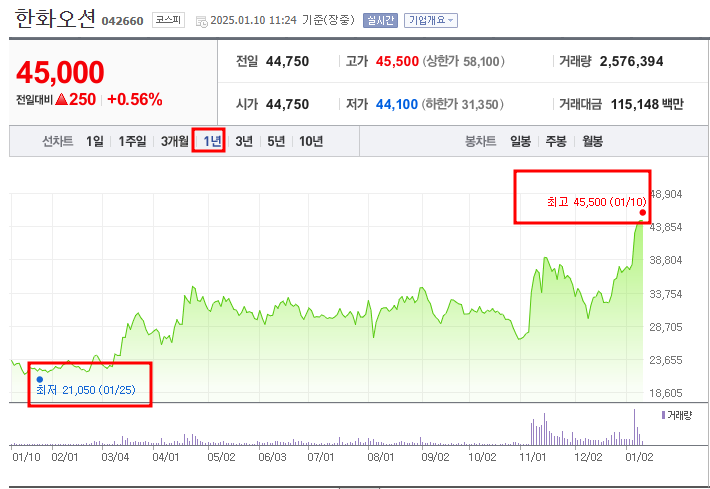Image resolution: width=710 pixels, height=489 pixels.
Task: Click the red 최고 marker dot
Action: click(x=643, y=213)
